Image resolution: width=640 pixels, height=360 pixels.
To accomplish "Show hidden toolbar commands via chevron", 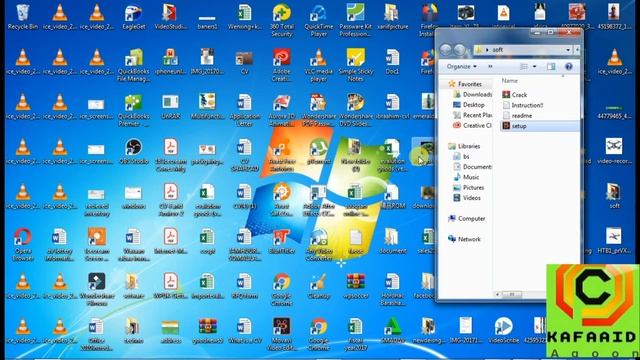I will 490,66.
